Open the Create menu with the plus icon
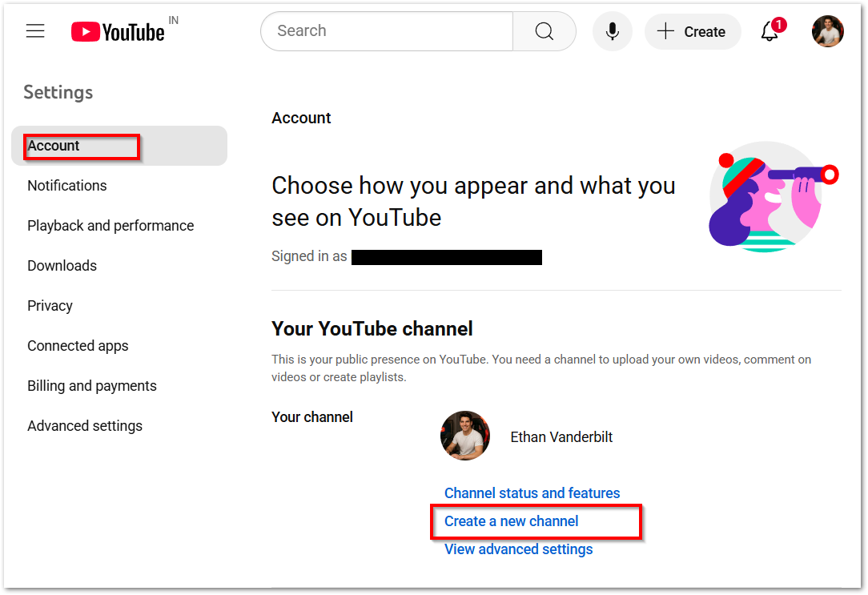Viewport: 868px width, 595px height. (x=692, y=31)
